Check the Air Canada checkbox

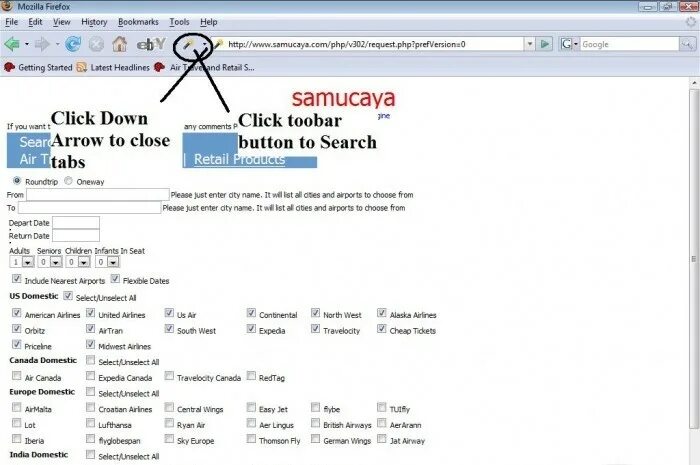(x=17, y=376)
